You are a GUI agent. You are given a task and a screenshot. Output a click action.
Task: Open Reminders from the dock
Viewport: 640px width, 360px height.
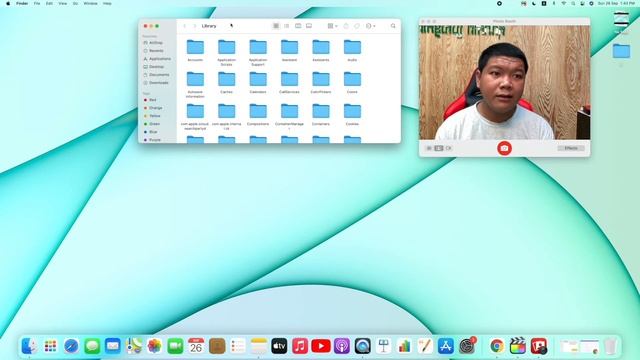pos(238,346)
